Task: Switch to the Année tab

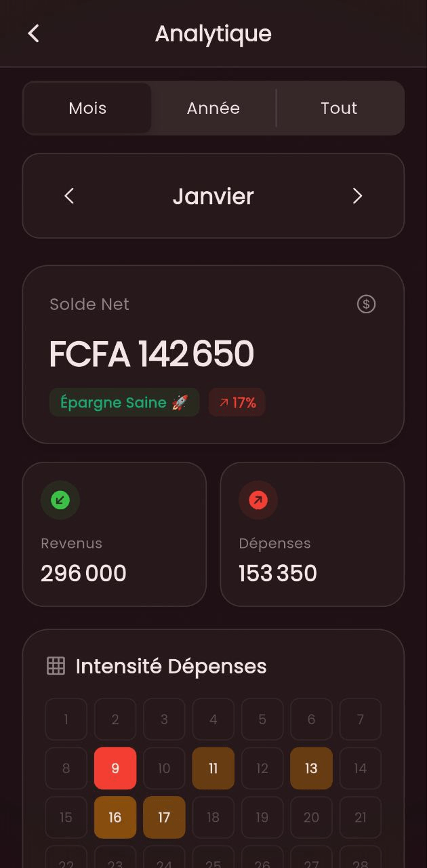Action: click(213, 108)
